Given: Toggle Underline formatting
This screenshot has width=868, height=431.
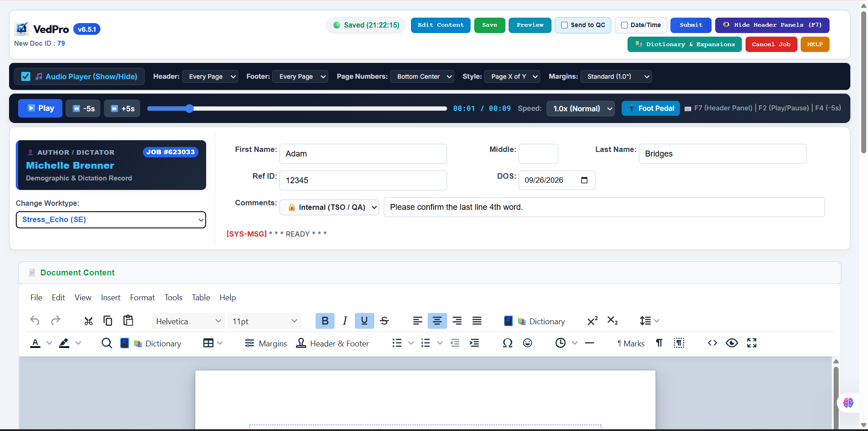Looking at the screenshot, I should tap(364, 321).
